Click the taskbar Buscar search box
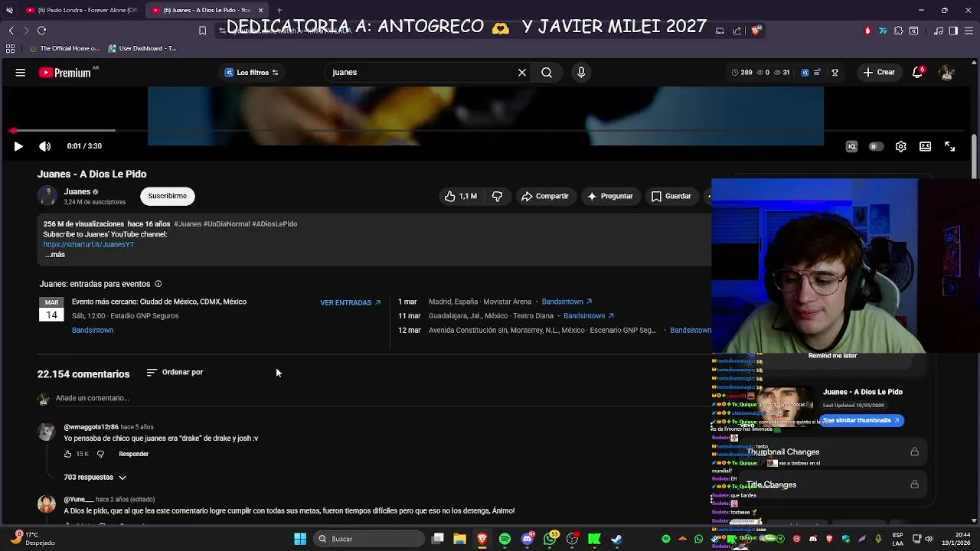 point(368,539)
